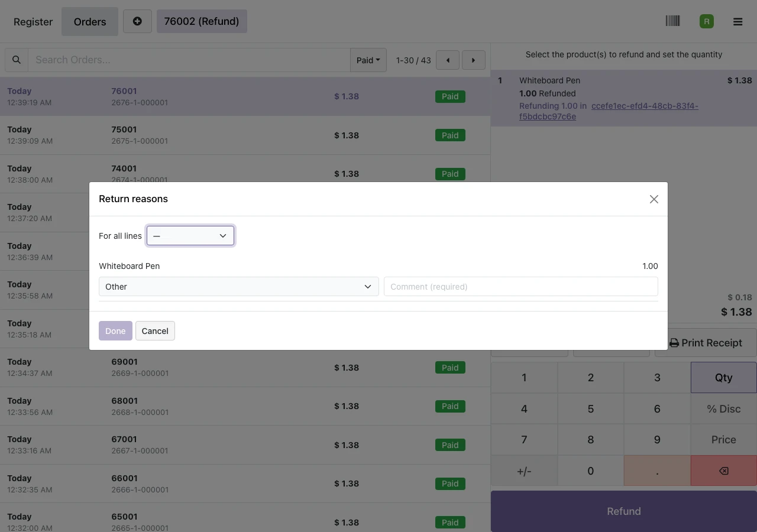Viewport: 757px width, 532px height.
Task: Close the Return reasons dialog
Action: point(654,199)
